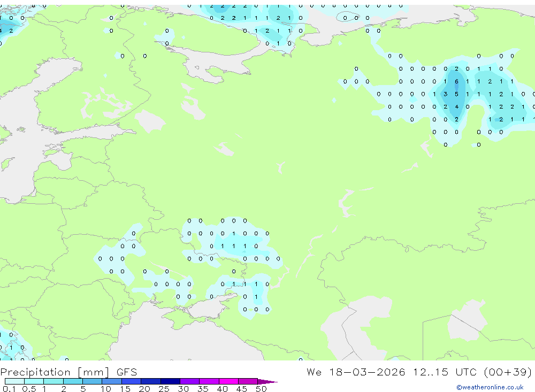
Task: Pick the legend swatch between 45 and 50
Action: point(248,381)
